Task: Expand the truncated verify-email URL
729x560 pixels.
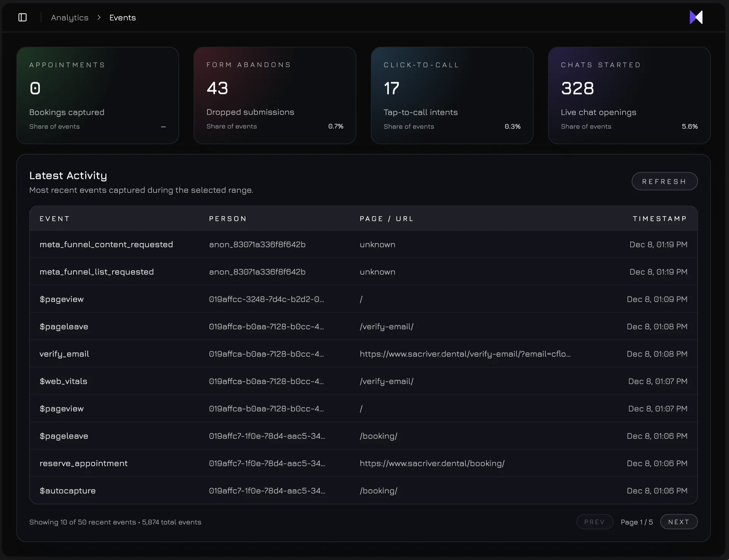Action: [x=465, y=353]
